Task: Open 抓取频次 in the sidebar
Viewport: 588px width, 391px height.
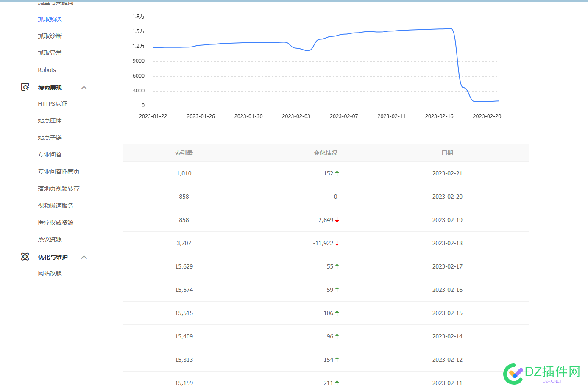Action: pyautogui.click(x=50, y=19)
